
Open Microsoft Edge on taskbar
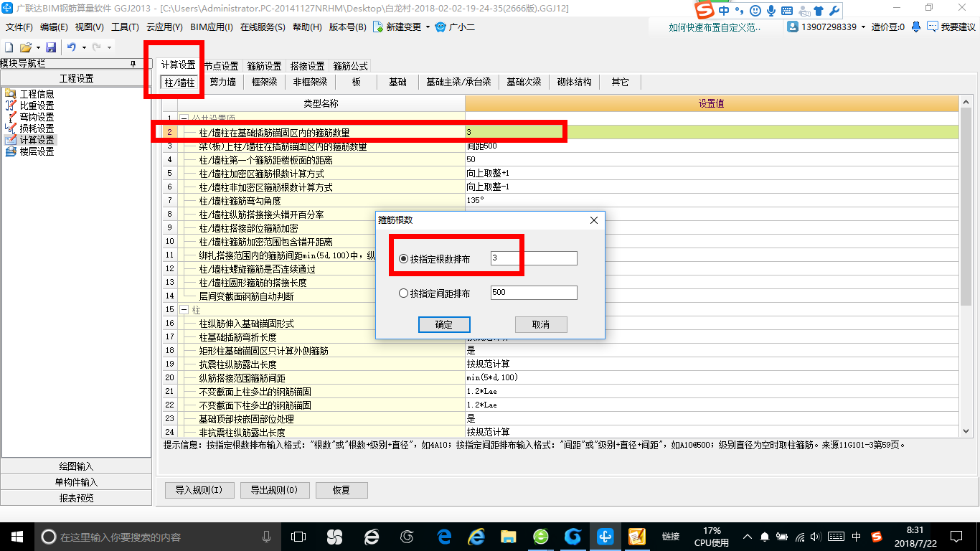click(446, 537)
